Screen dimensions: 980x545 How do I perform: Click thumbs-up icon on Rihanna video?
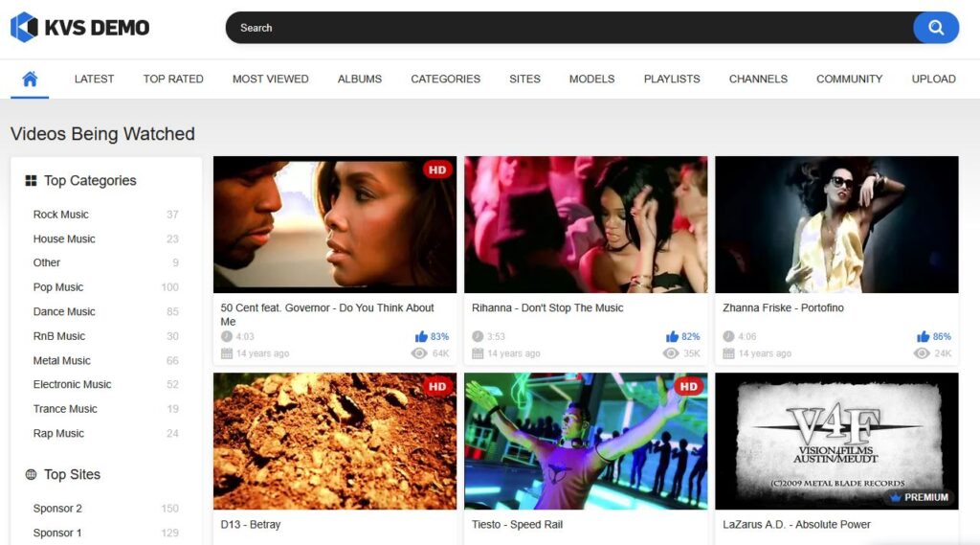(x=673, y=336)
